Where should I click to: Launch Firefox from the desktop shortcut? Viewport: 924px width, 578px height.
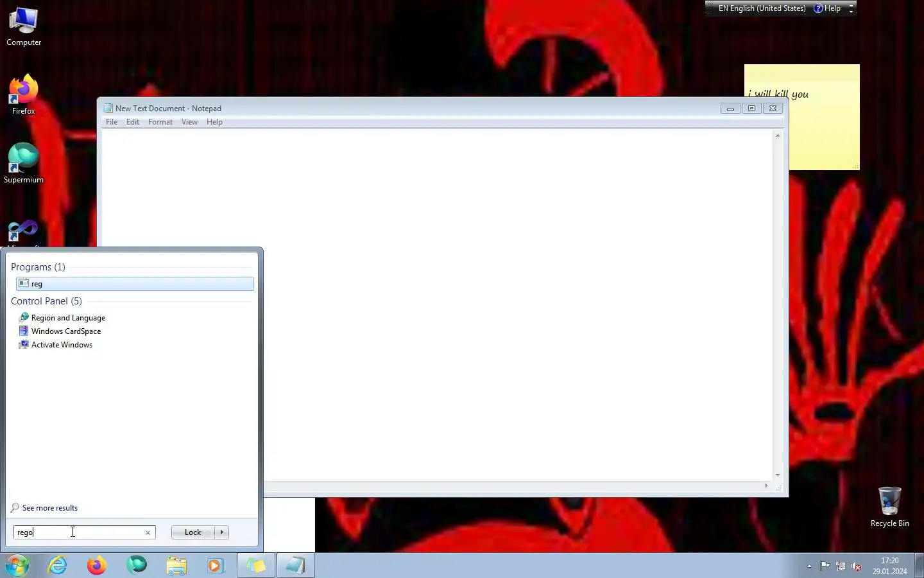pos(24,95)
